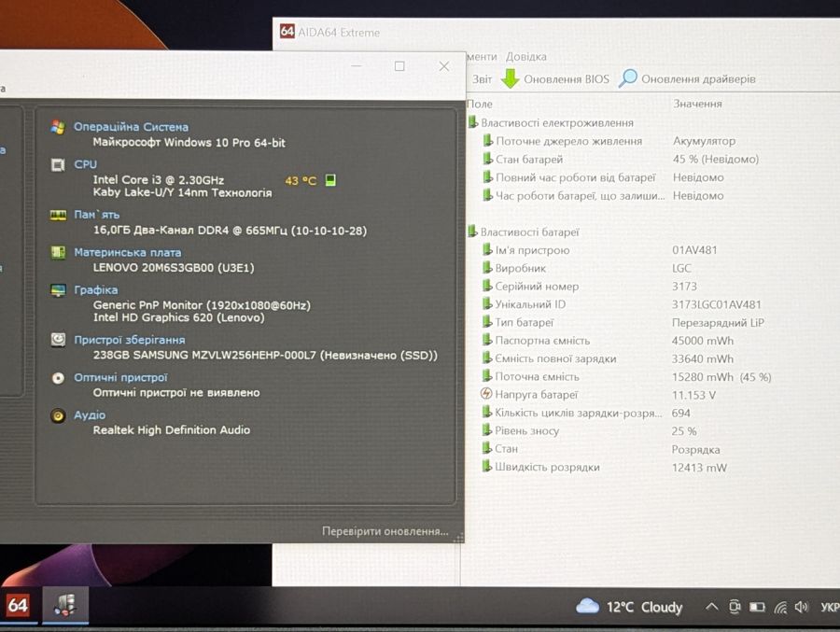The image size is (840, 632).
Task: Click the Поле column header
Action: 480,104
